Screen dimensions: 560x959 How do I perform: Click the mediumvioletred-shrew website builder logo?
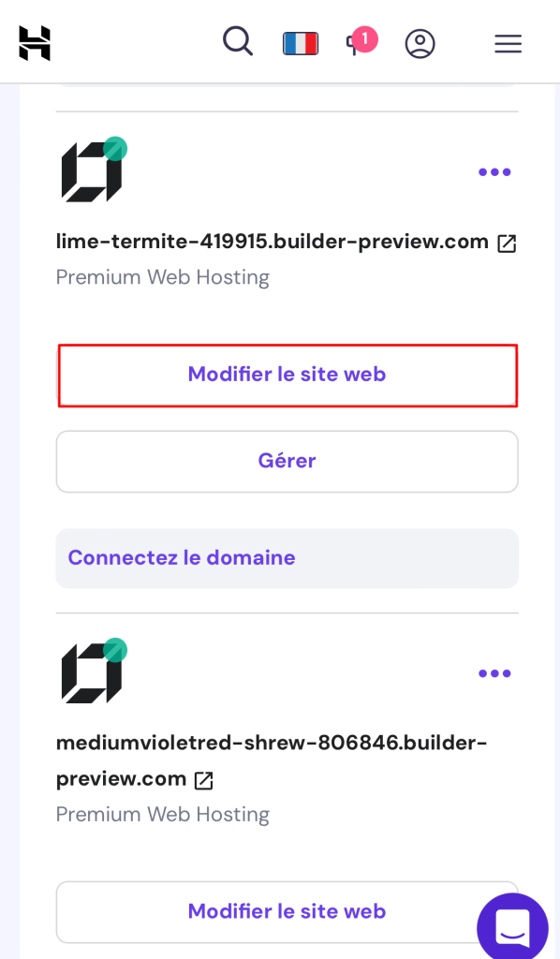point(92,673)
